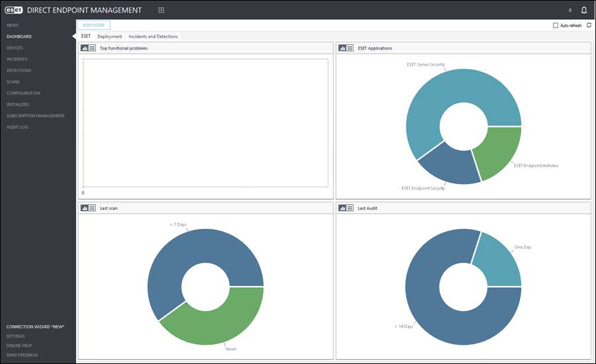Open INSTALLERS in the sidebar

[x=17, y=105]
